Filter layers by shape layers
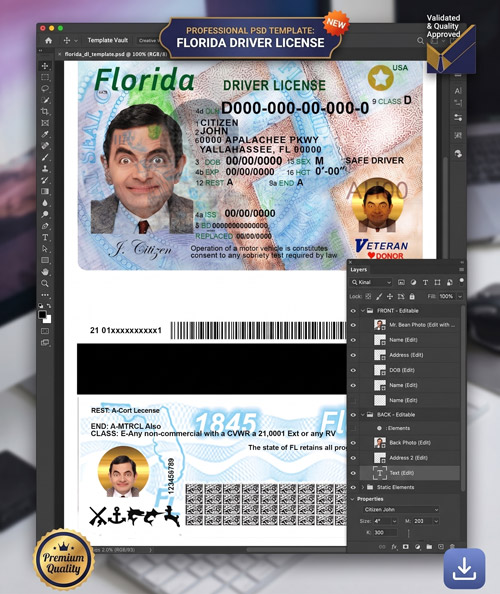Viewport: 500px width, 594px height. coord(438,282)
